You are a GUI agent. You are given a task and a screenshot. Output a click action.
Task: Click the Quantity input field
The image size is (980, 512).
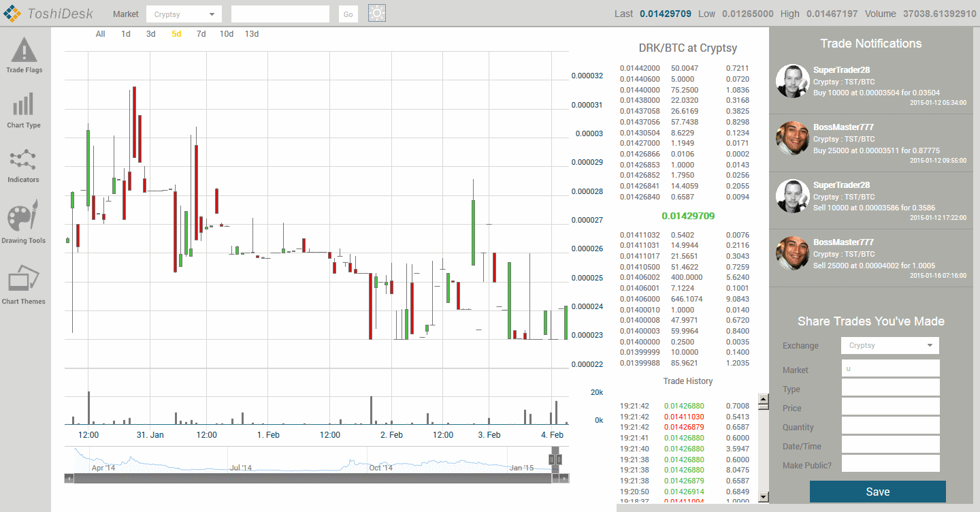(x=890, y=426)
